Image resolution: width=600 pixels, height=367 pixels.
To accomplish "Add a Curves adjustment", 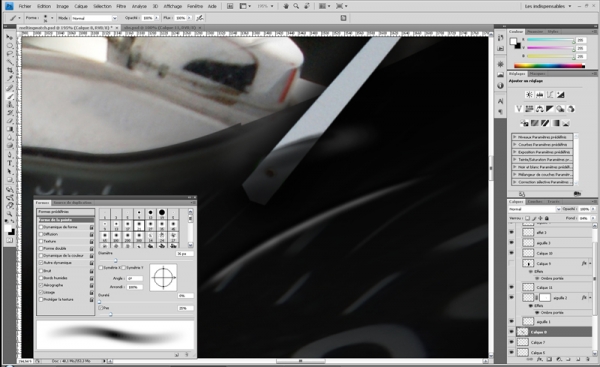I will [550, 95].
